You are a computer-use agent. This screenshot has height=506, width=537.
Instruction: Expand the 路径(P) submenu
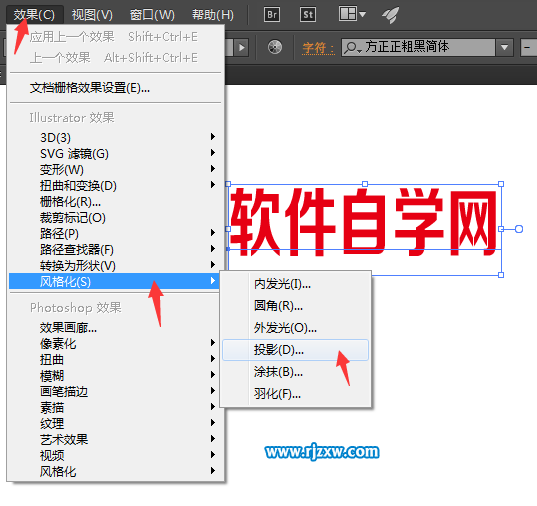(115, 233)
